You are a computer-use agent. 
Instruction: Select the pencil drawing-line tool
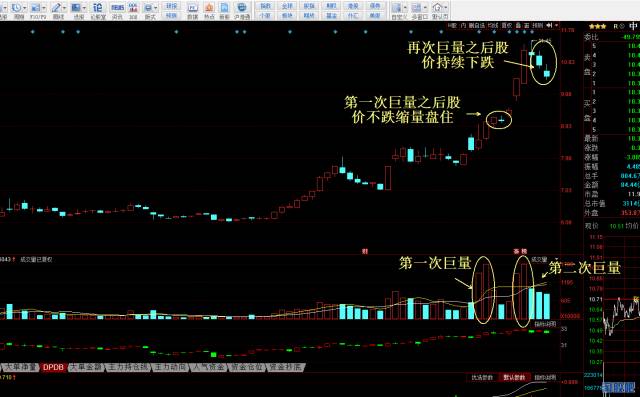56,8
